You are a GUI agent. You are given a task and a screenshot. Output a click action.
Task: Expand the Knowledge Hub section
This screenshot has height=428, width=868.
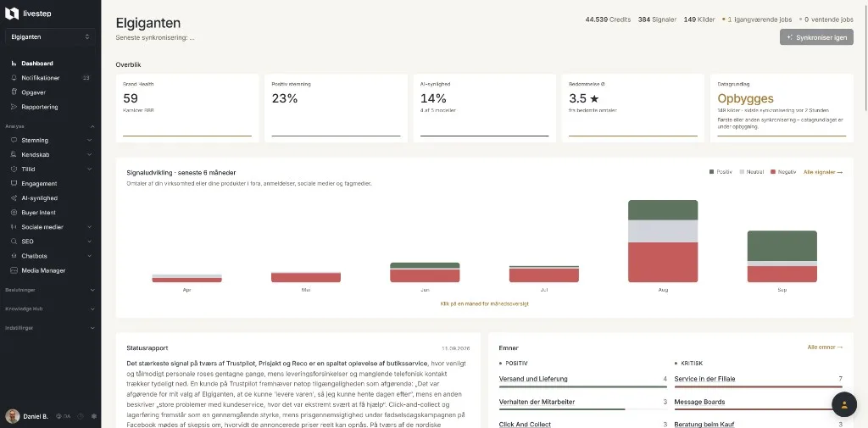point(50,309)
